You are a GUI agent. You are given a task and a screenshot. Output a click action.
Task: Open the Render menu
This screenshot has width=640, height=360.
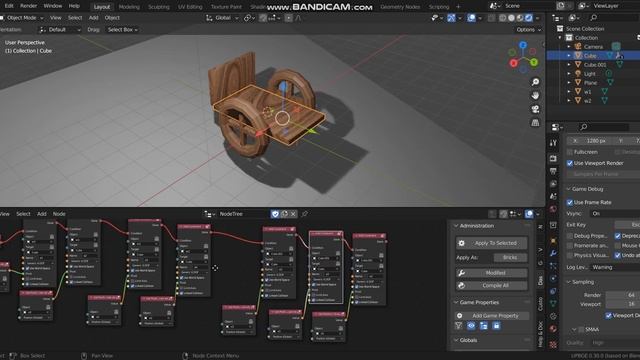tap(29, 6)
